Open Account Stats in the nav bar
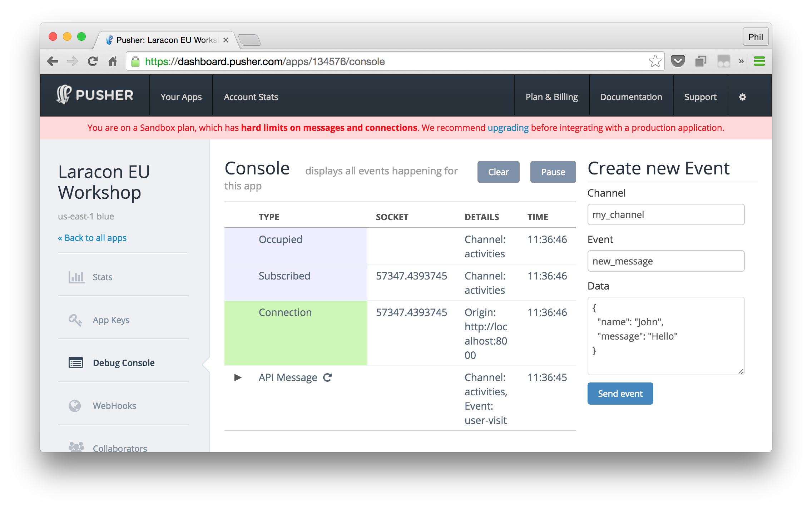This screenshot has width=812, height=509. [251, 97]
